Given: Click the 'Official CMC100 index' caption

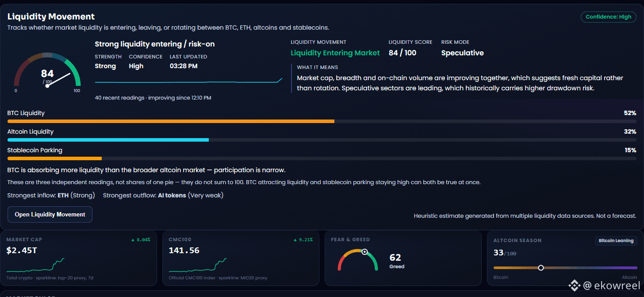Looking at the screenshot, I should 218,278.
